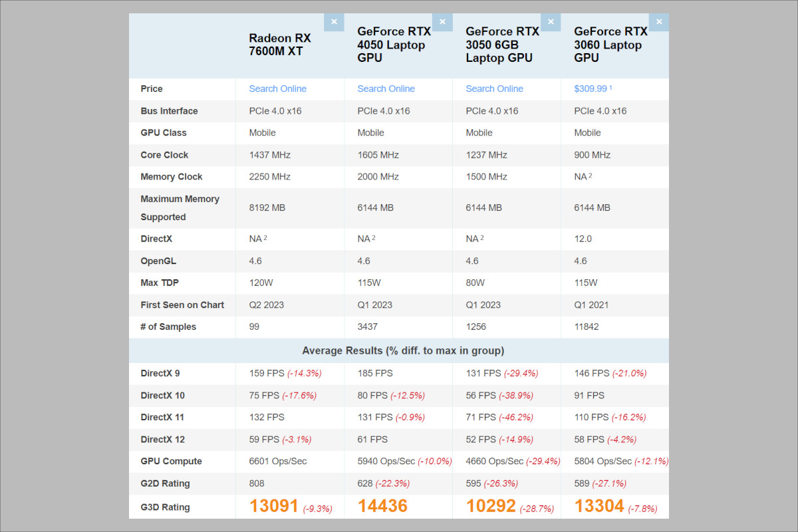This screenshot has width=798, height=532.
Task: Remove GeForce RTX 3060 Laptop GPU column
Action: click(659, 22)
